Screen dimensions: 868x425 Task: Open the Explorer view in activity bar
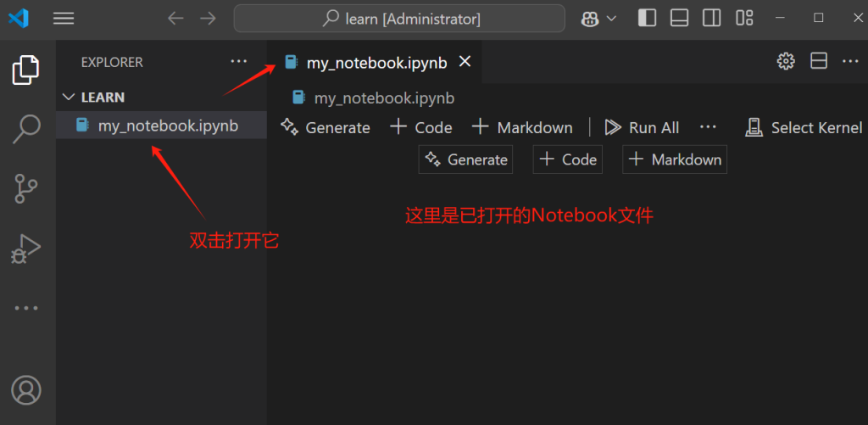(x=26, y=70)
